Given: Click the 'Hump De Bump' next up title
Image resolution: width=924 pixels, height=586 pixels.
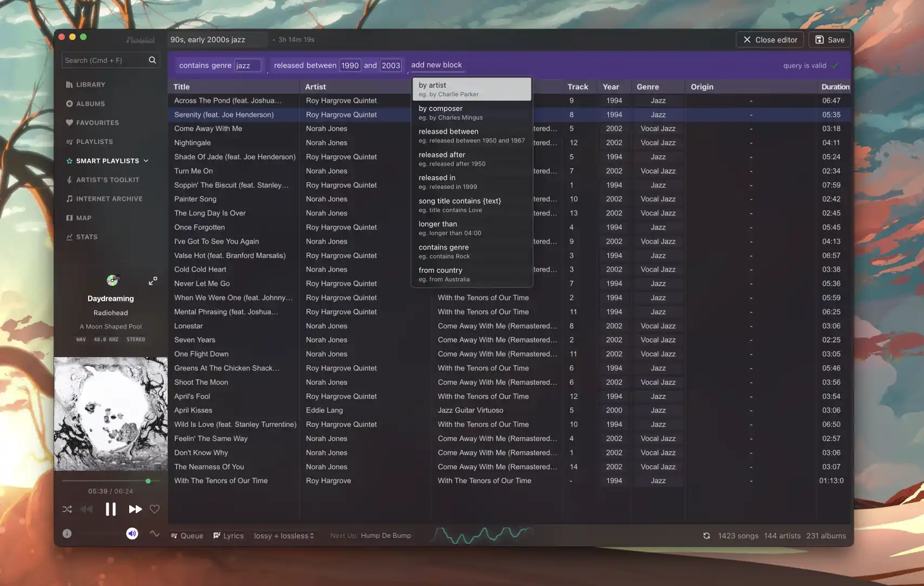Looking at the screenshot, I should coord(386,536).
